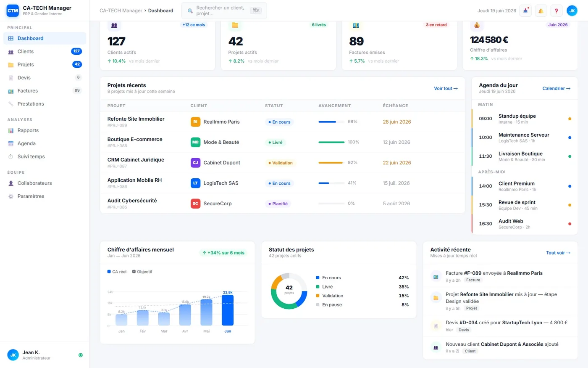Click CA-TECH Manager breadcrumb link

121,11
